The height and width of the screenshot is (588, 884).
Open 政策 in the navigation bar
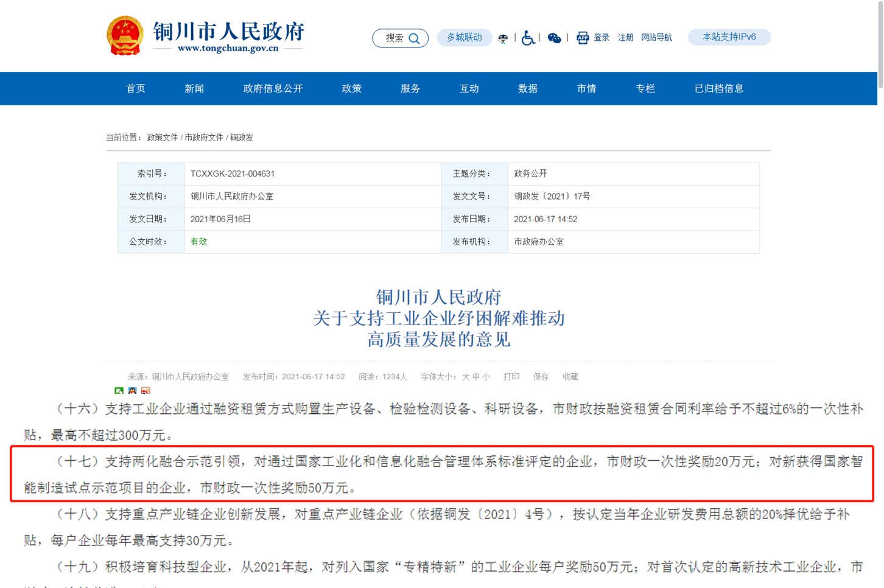point(352,89)
